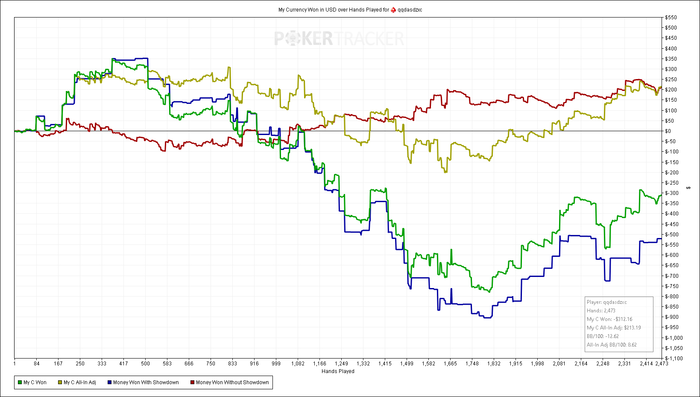Select the 'Money Won With Showdown' legend label
Image resolution: width=700 pixels, height=397 pixels.
146,382
